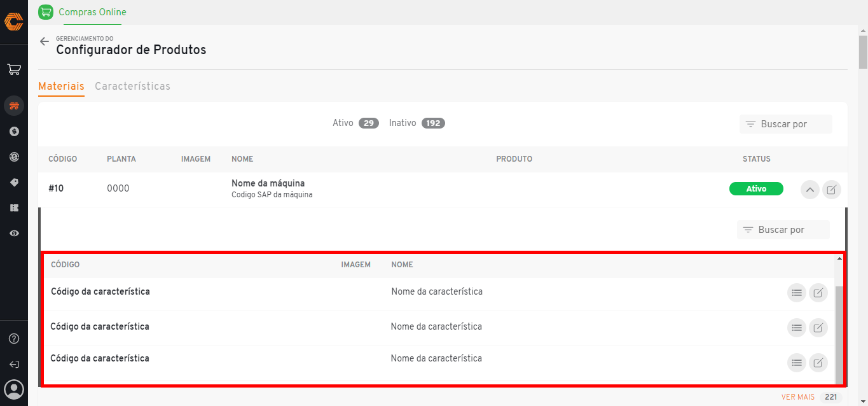Open the dollar coin section in the sidebar
868x406 pixels.
pos(14,131)
